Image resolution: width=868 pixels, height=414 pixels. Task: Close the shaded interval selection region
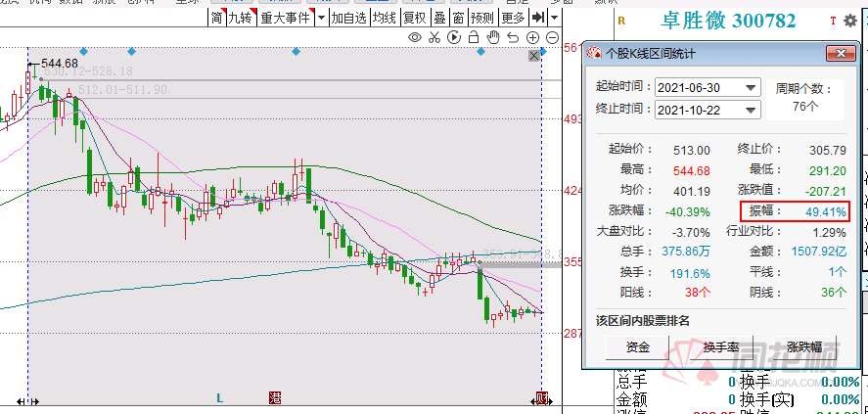point(534,56)
